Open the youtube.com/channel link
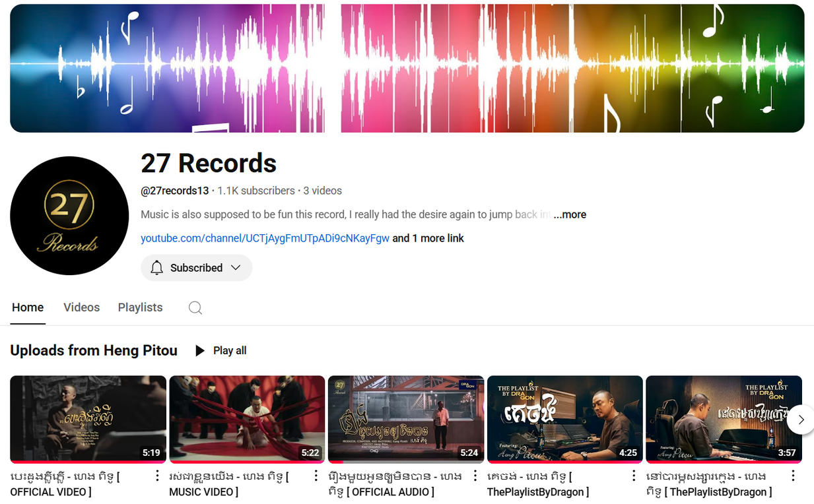The width and height of the screenshot is (814, 504). (x=265, y=238)
